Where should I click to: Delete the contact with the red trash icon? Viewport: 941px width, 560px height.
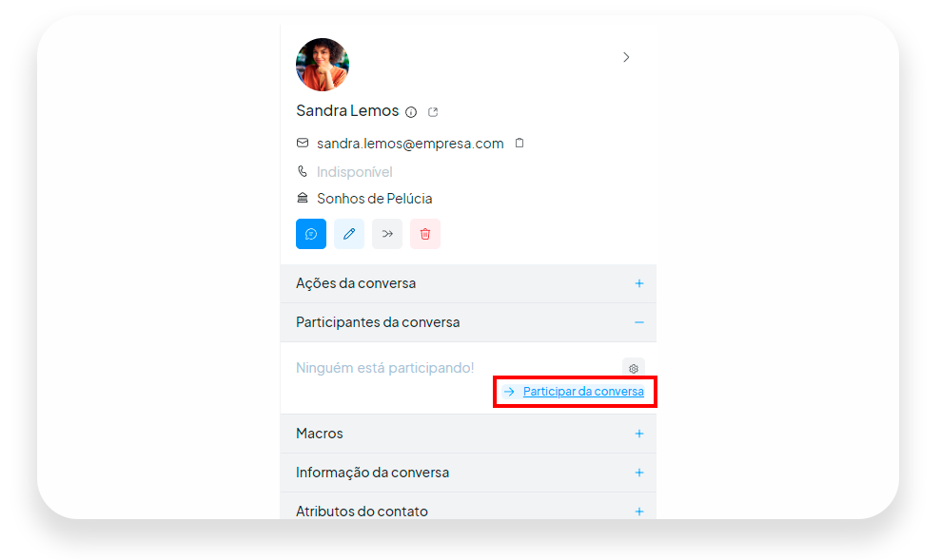point(425,234)
